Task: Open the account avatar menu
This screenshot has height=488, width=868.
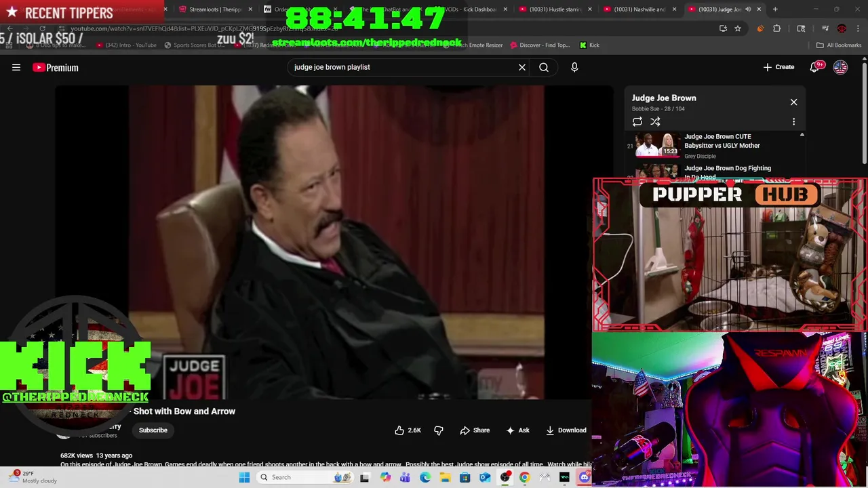Action: coord(840,67)
